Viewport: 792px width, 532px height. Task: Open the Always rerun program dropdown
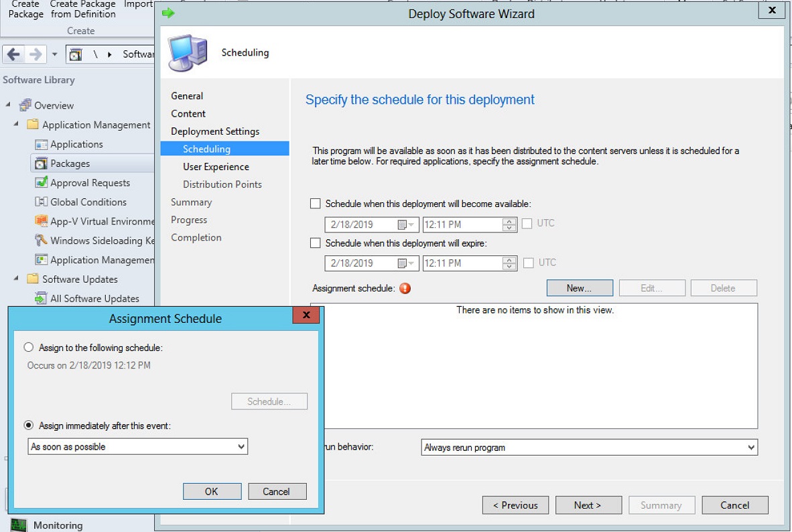pyautogui.click(x=752, y=447)
